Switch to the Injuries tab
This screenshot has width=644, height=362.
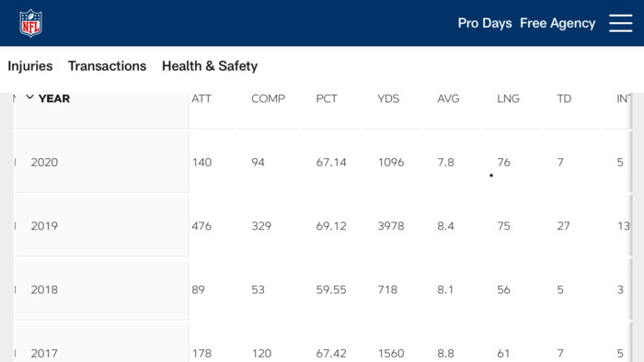(x=30, y=66)
